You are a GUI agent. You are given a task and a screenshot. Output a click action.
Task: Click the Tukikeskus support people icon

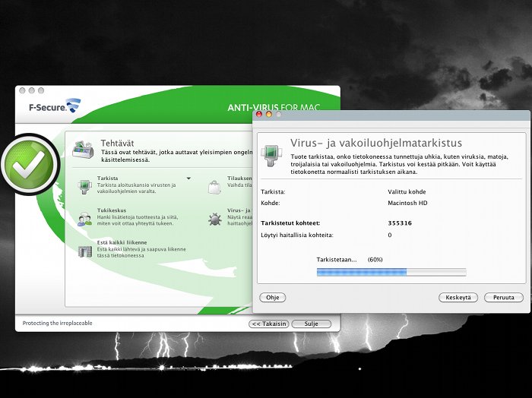[84, 219]
